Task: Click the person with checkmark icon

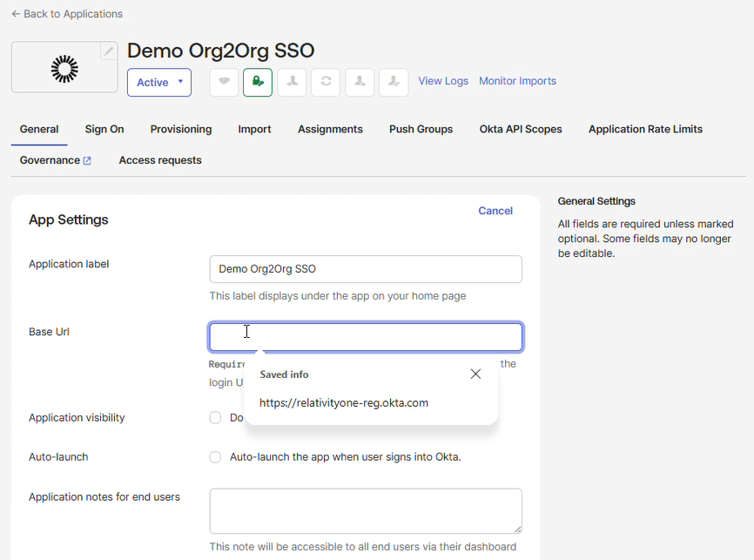Action: [x=394, y=82]
